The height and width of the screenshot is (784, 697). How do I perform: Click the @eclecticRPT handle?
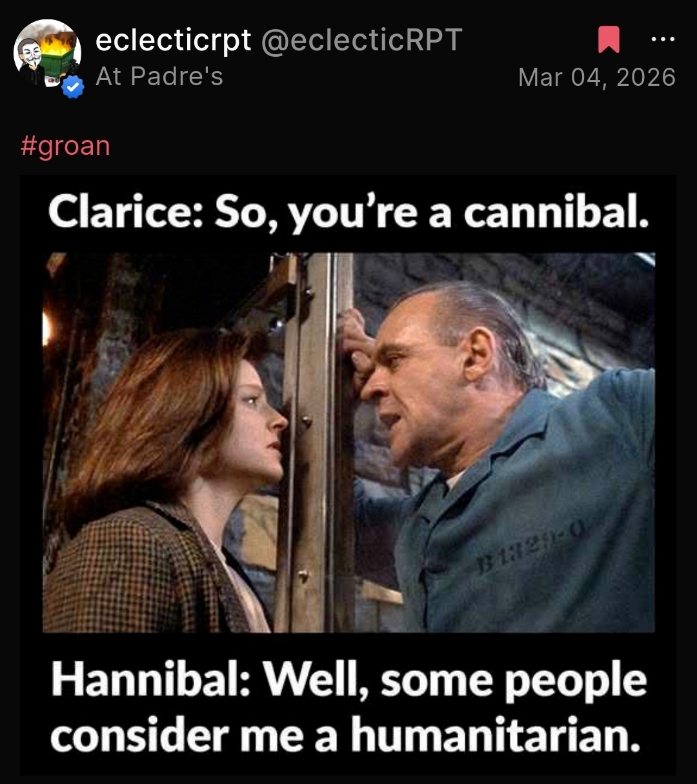coord(361,41)
